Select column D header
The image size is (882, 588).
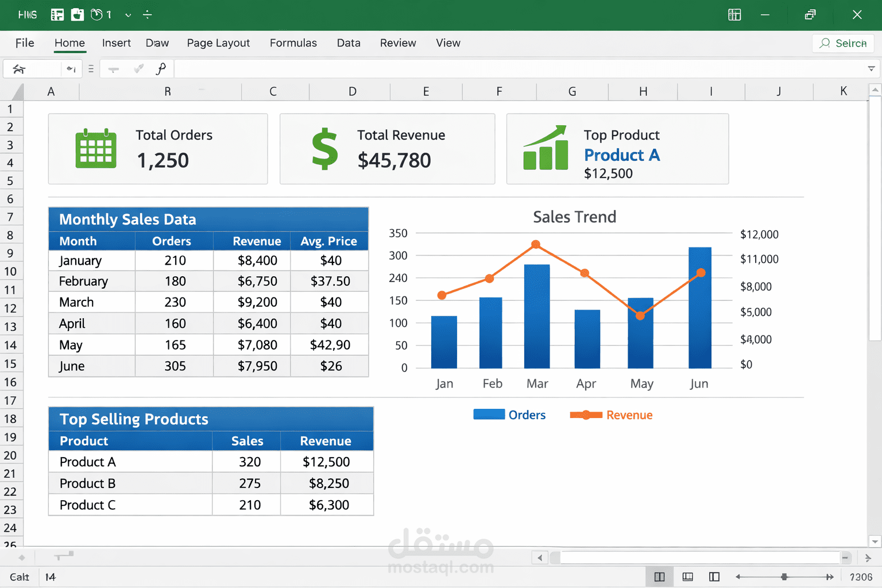[x=352, y=91]
